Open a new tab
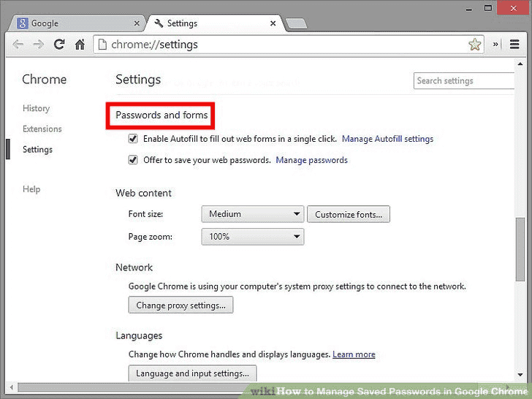Screen dimensions: 532x399 [x=296, y=23]
